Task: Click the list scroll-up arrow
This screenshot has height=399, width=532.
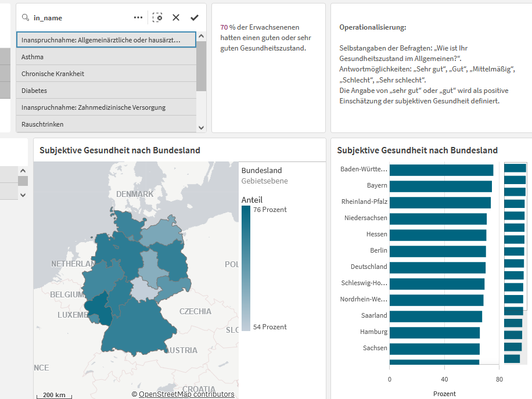Action: pos(201,36)
